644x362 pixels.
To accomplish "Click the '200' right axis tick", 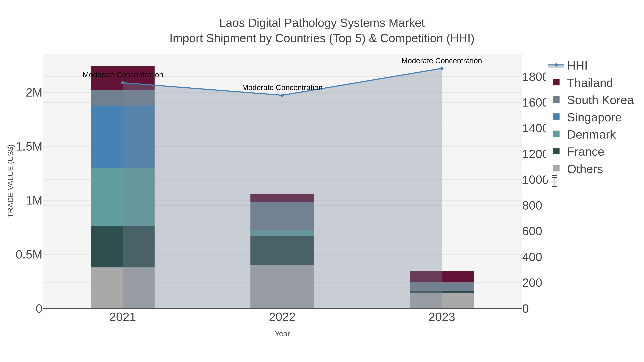I will [532, 283].
